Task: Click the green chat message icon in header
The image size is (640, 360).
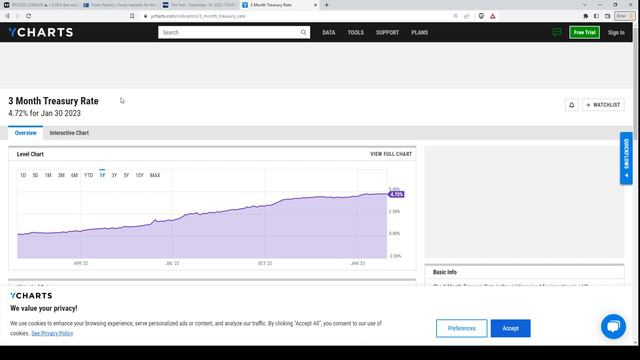Action: (557, 32)
